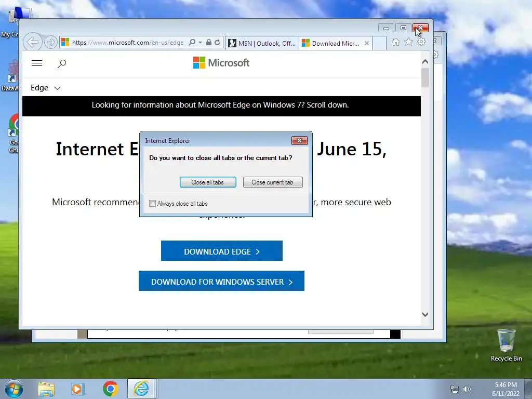Open Google Chrome from the taskbar
532x399 pixels.
click(110, 389)
